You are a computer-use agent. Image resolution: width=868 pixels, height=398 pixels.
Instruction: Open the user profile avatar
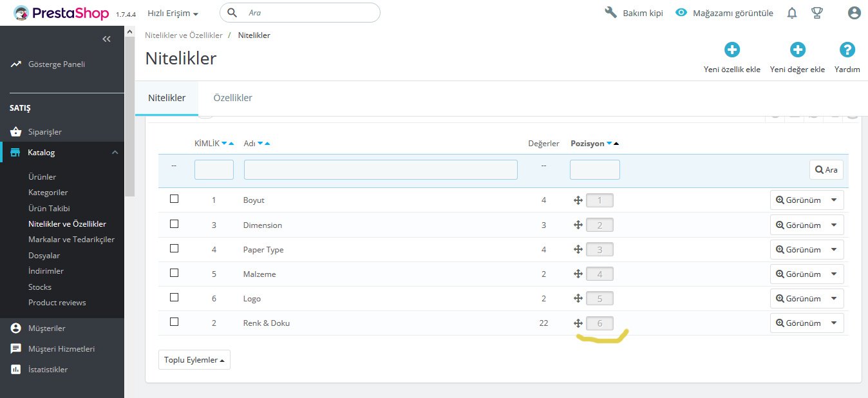pos(854,13)
